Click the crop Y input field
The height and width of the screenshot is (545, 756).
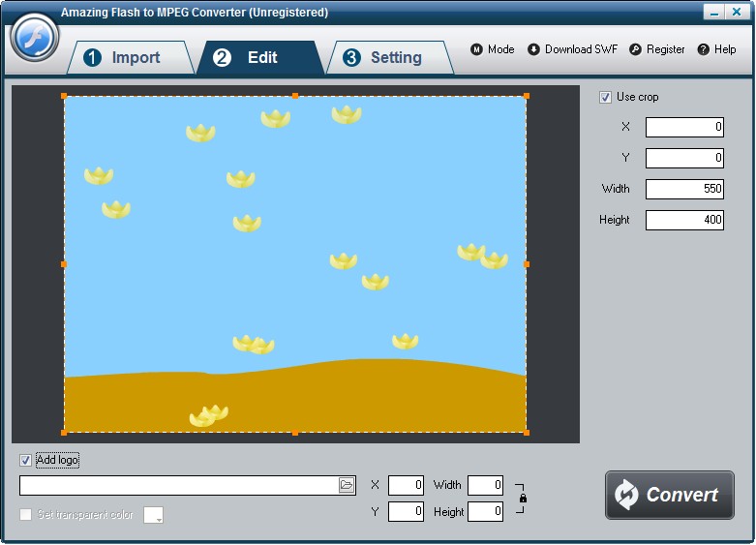tap(684, 158)
